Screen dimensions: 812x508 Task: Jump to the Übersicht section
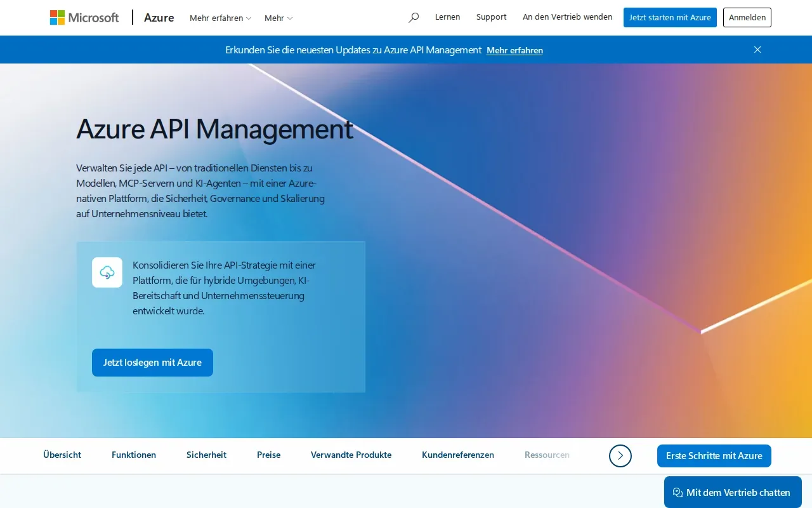tap(62, 455)
